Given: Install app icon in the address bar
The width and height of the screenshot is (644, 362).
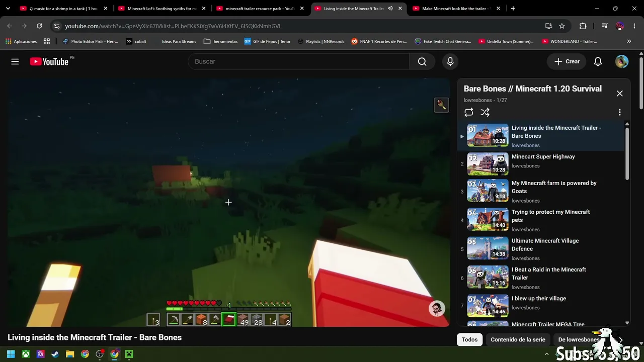Looking at the screenshot, I should click(x=548, y=26).
